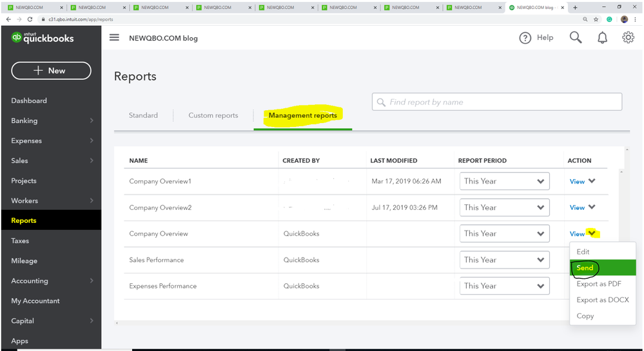The height and width of the screenshot is (351, 644).
Task: Open the notifications bell
Action: point(602,38)
